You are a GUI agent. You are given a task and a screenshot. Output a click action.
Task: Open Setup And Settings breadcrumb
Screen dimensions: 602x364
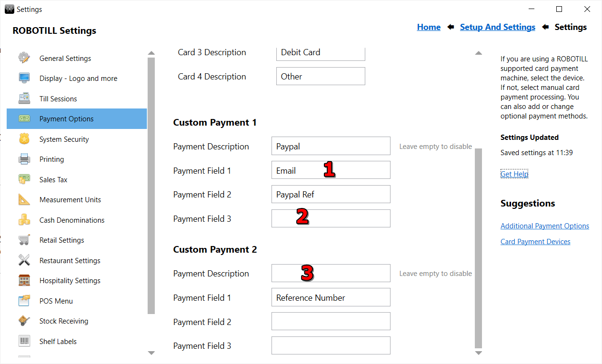click(x=497, y=27)
